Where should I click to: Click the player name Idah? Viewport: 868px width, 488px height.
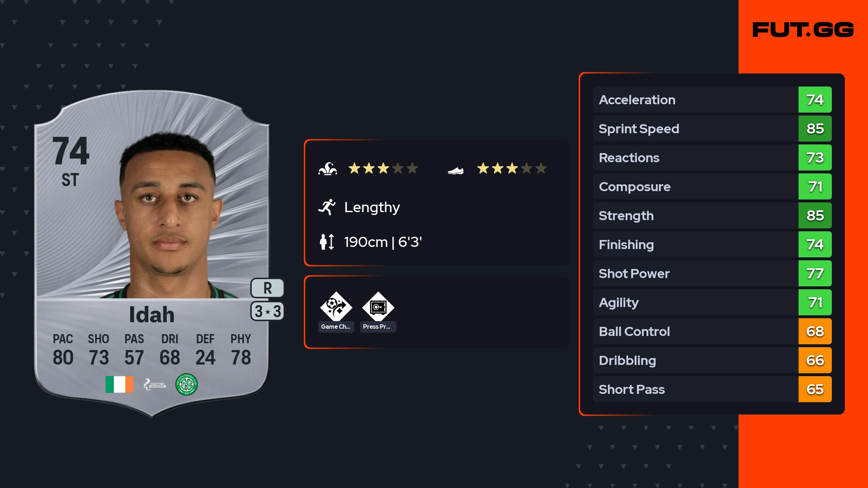click(x=152, y=314)
